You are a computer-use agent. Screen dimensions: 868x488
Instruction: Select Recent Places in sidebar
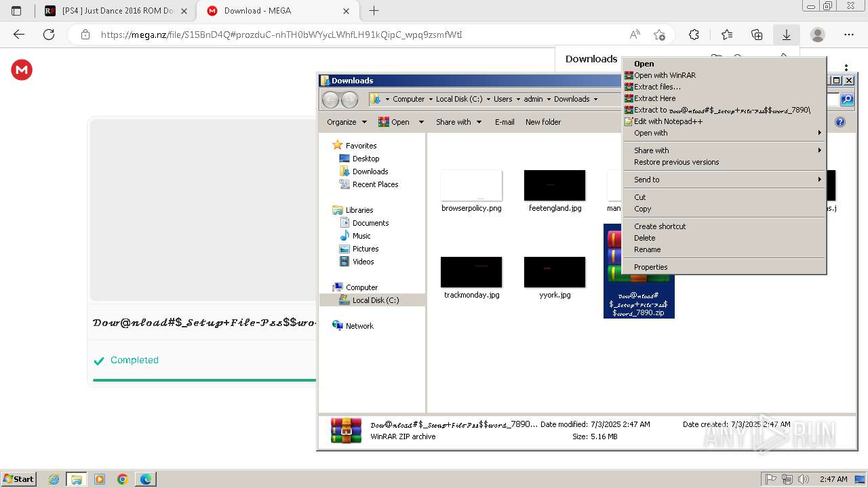click(x=375, y=184)
